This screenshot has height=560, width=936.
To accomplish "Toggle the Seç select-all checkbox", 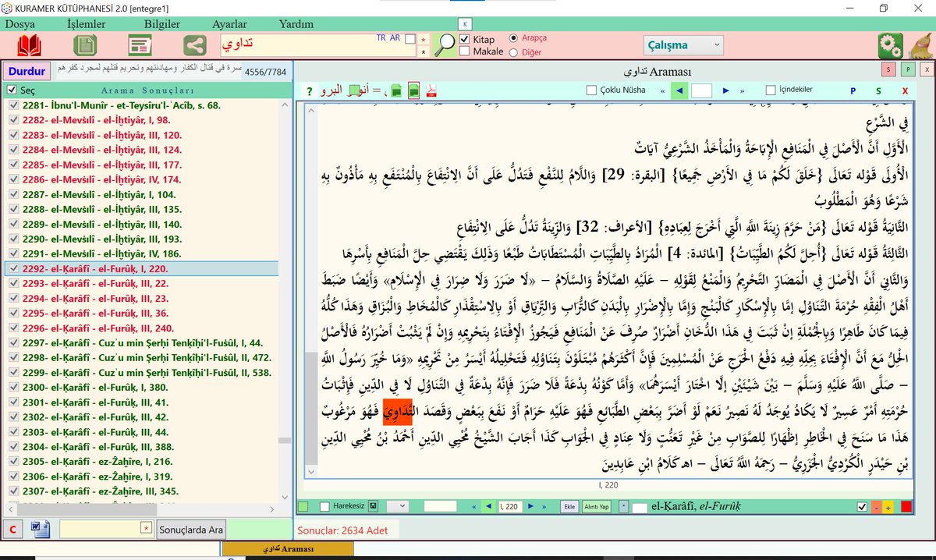I will coord(11,90).
